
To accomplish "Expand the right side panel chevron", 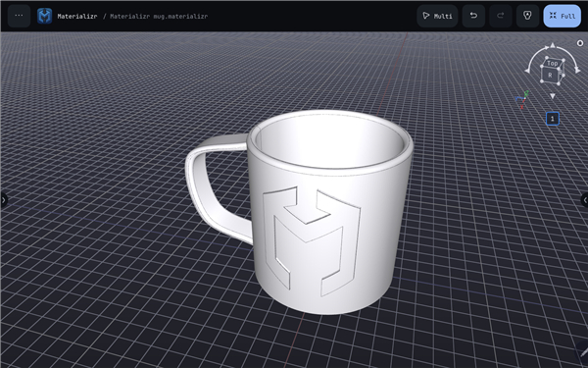I will (584, 200).
